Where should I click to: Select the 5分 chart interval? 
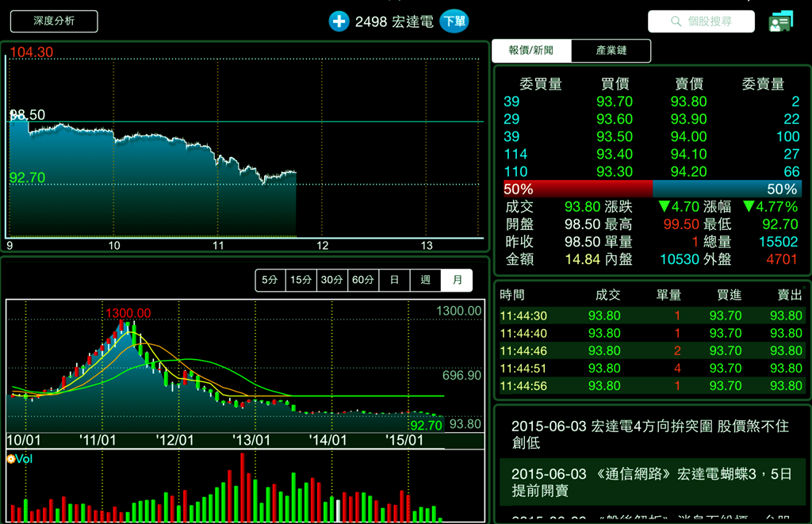(270, 281)
